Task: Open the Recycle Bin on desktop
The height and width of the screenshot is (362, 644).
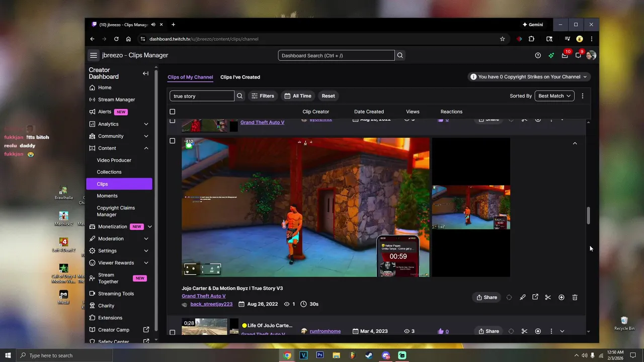Action: tap(624, 323)
